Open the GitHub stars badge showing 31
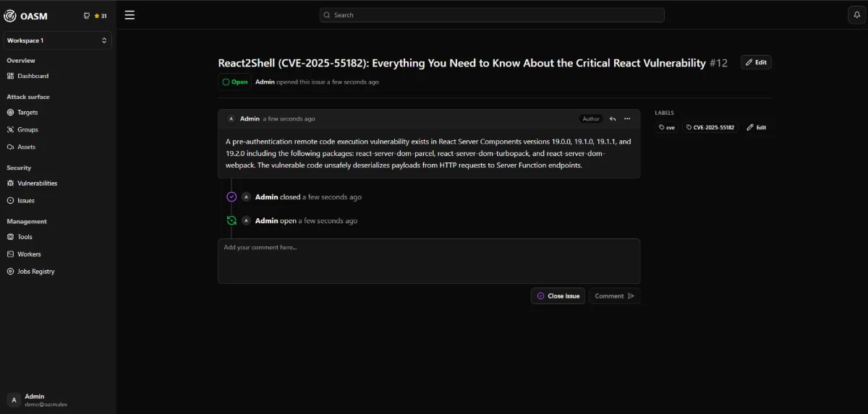Image resolution: width=868 pixels, height=414 pixels. (x=95, y=16)
